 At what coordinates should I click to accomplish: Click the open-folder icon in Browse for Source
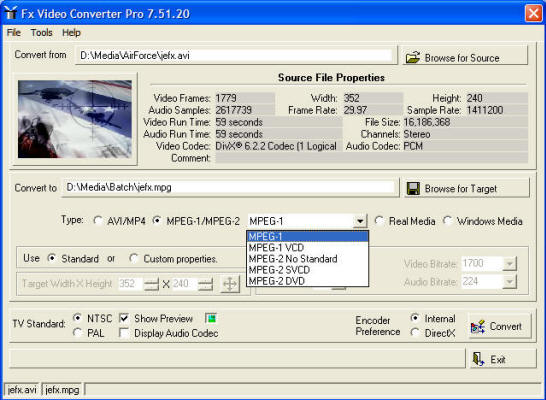(x=413, y=57)
